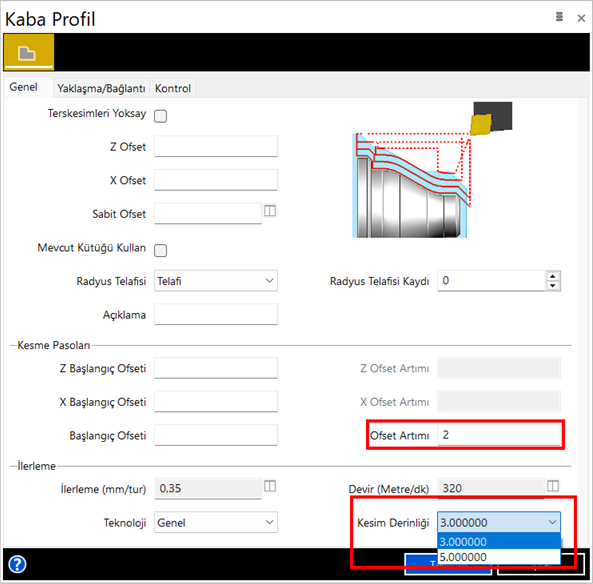Click the X Ofset input field
Viewport: 593px width, 584px height.
click(216, 180)
